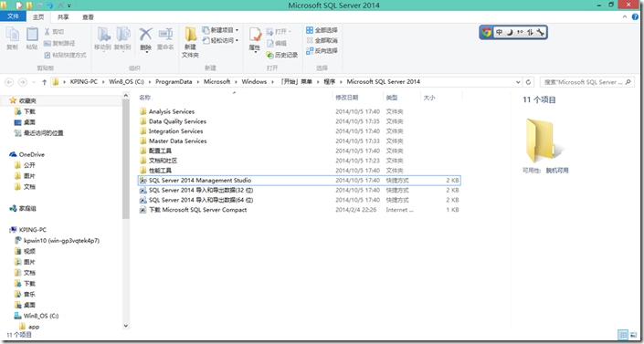Select SQL Server 2014 Management Studio shortcut
Viewport: 644px width, 344px height.
click(x=299, y=181)
